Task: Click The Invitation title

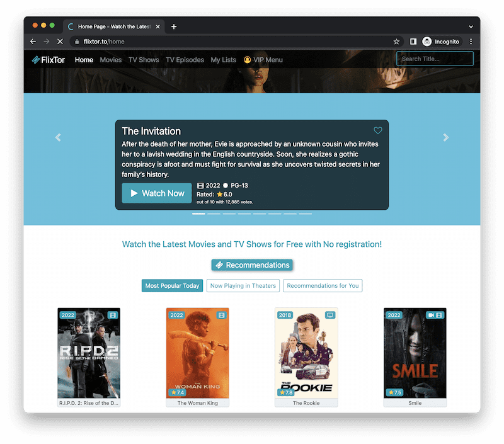Action: (x=151, y=131)
